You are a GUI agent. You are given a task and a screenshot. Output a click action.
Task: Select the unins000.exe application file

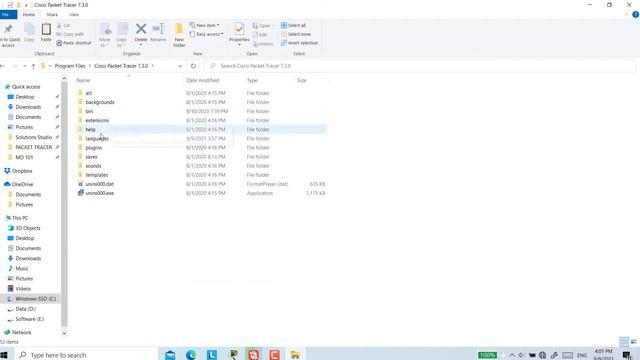pyautogui.click(x=100, y=193)
